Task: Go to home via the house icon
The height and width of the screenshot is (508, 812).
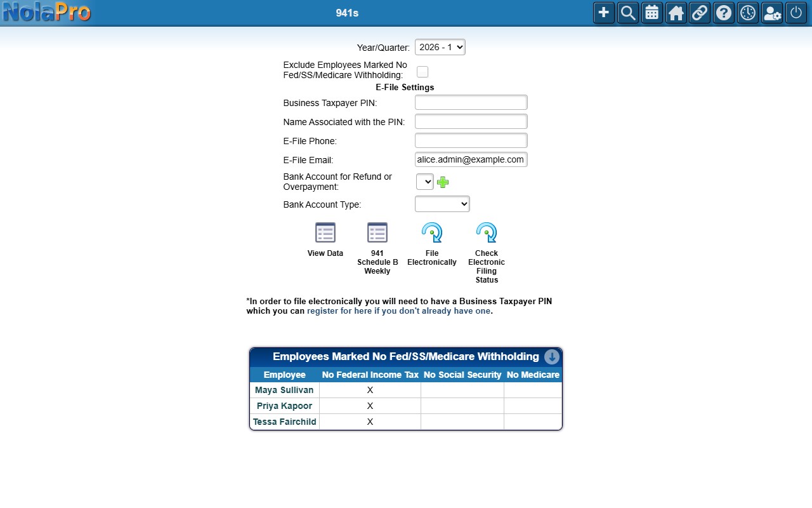Action: coord(676,13)
